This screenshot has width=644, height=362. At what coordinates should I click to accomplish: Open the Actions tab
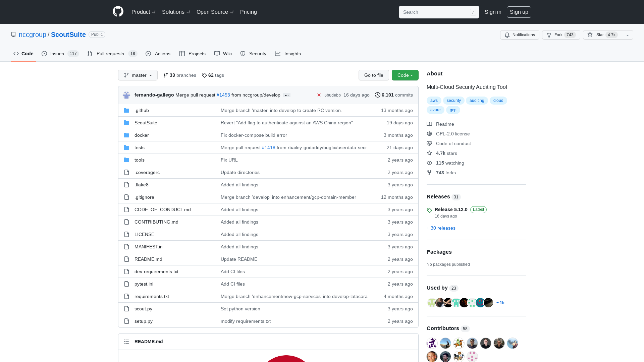pyautogui.click(x=158, y=54)
